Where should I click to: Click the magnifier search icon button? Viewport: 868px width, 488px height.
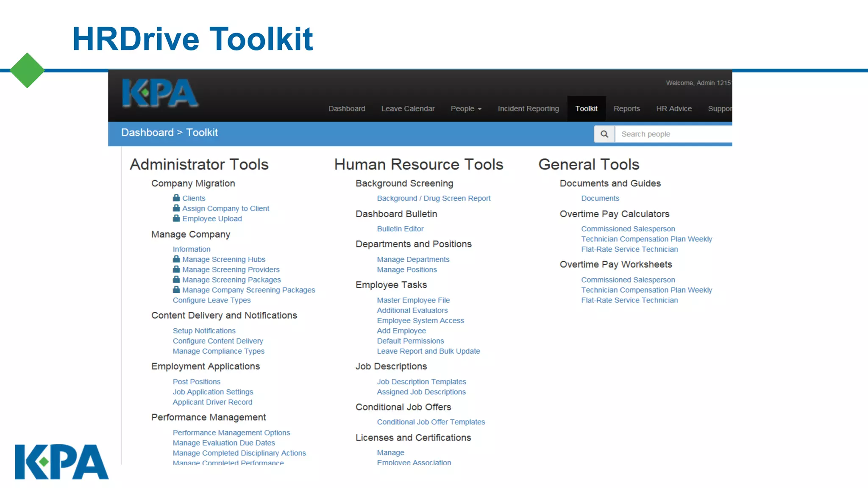click(604, 134)
